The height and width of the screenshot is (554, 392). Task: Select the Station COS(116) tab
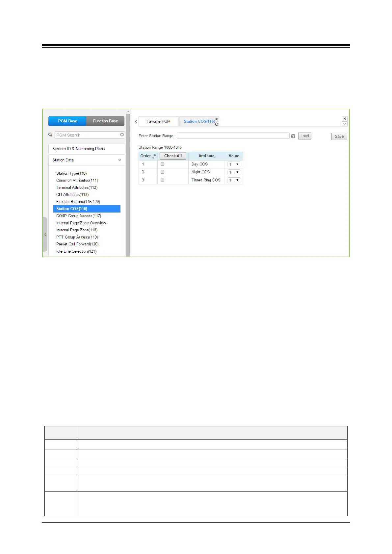tap(199, 121)
